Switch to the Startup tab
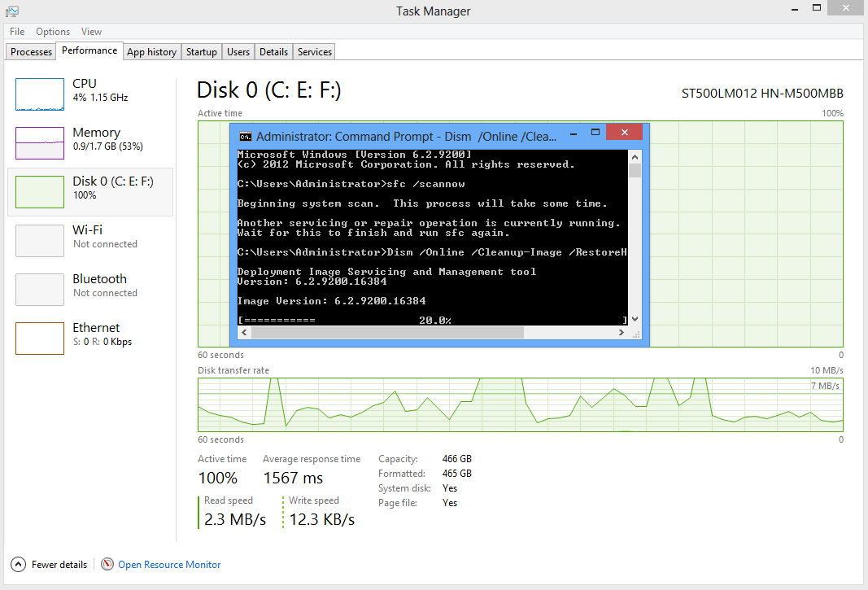The width and height of the screenshot is (868, 590). (202, 51)
